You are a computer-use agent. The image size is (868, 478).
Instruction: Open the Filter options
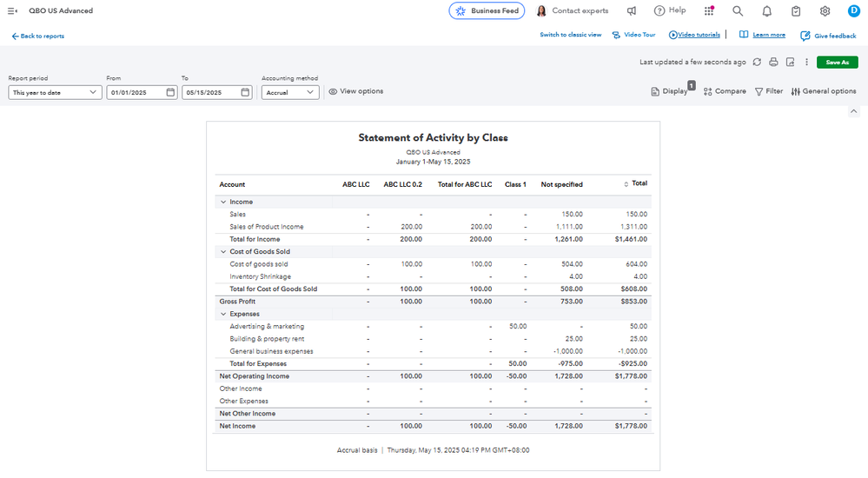[768, 91]
